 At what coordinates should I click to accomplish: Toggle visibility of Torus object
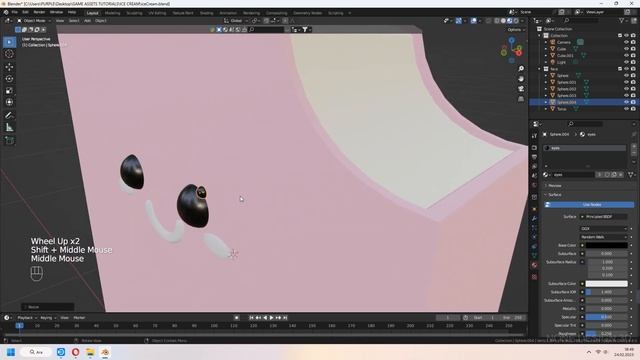(627, 109)
